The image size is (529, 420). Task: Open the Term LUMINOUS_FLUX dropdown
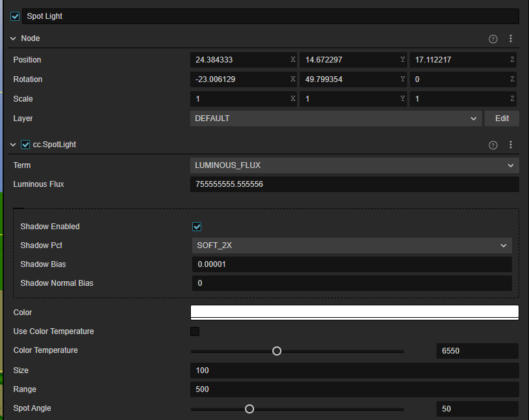click(x=354, y=165)
